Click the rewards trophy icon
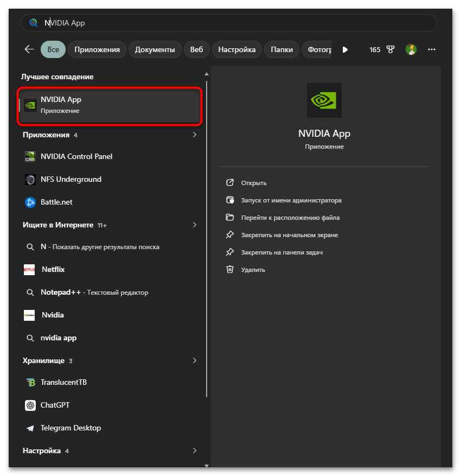 click(x=390, y=49)
